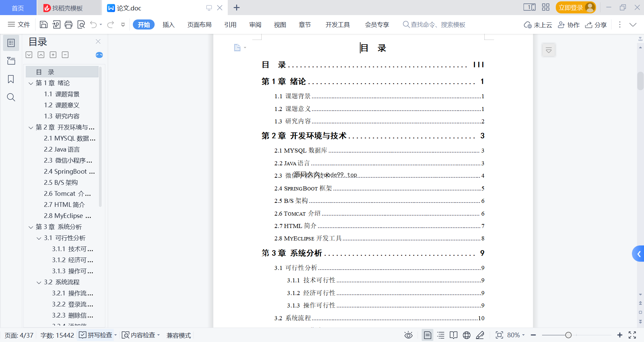
Task: Open more options vertical dots menu
Action: (x=620, y=24)
